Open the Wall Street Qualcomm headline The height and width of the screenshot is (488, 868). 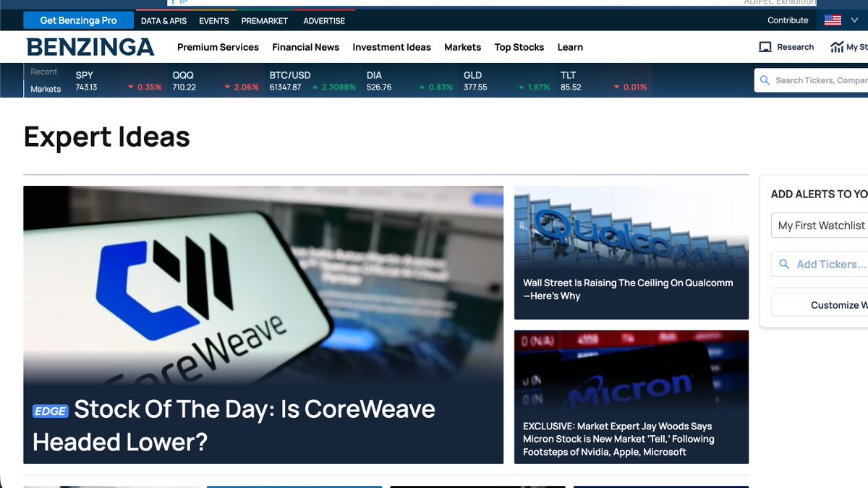(628, 289)
